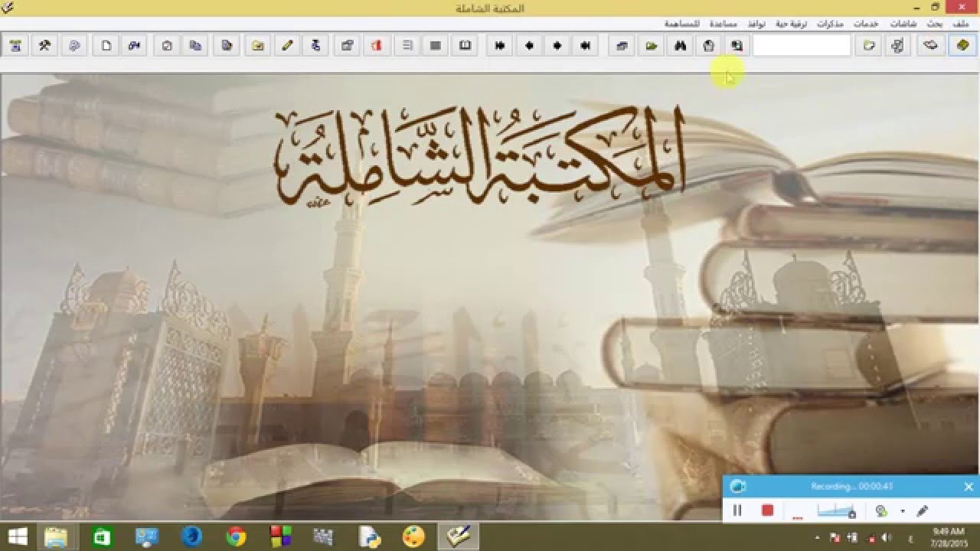Click the toolbar icon left of red icon

click(347, 46)
